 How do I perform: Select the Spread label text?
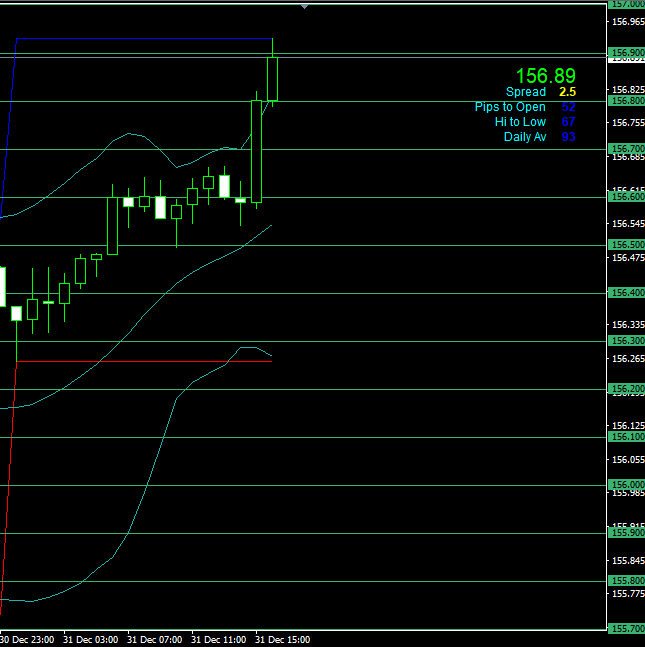pyautogui.click(x=526, y=92)
